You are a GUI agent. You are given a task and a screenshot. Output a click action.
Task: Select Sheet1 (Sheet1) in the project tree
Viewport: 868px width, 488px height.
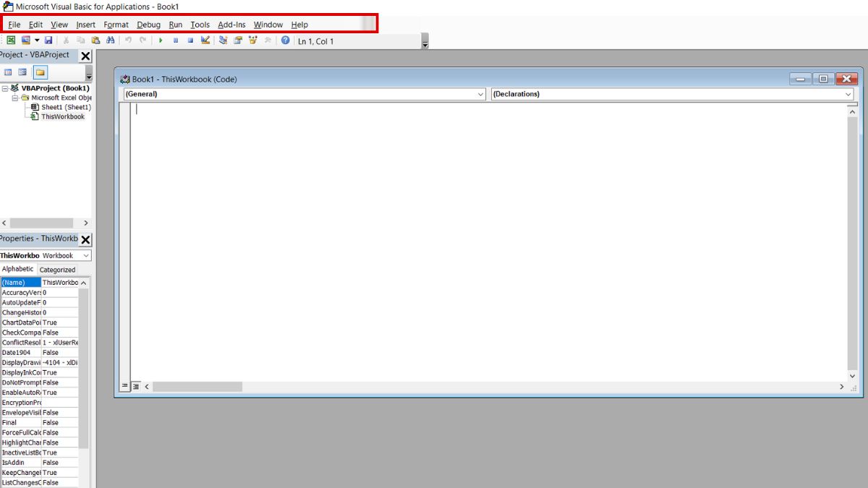point(66,107)
